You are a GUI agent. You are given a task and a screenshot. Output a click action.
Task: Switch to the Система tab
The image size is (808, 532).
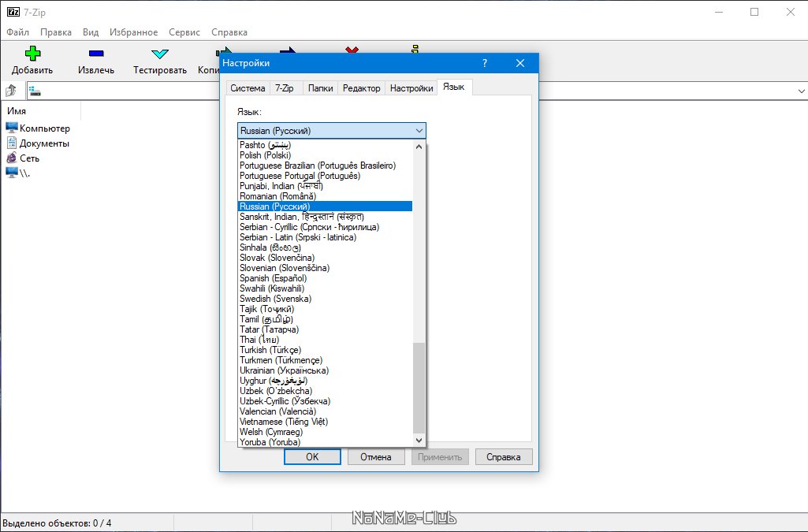click(x=248, y=88)
